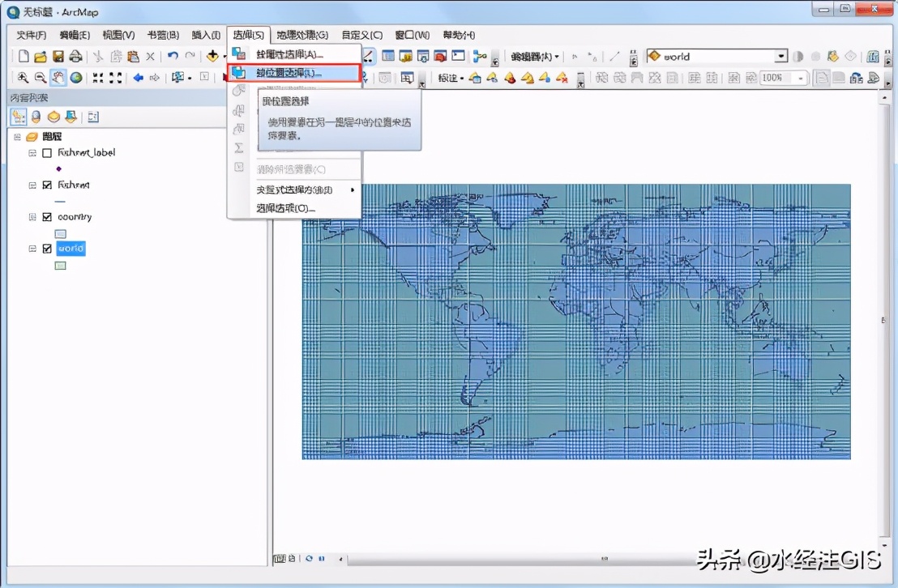Toggle the world layer checkbox
Image resolution: width=898 pixels, height=588 pixels.
pyautogui.click(x=47, y=249)
